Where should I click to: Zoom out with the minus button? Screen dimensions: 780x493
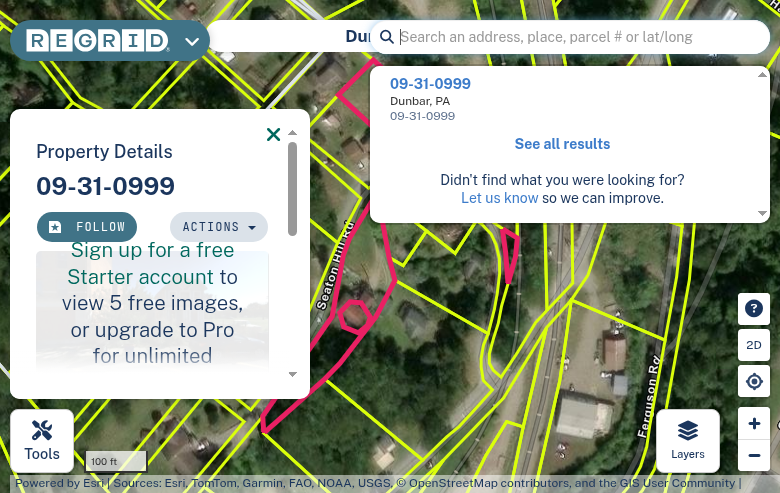click(x=754, y=455)
